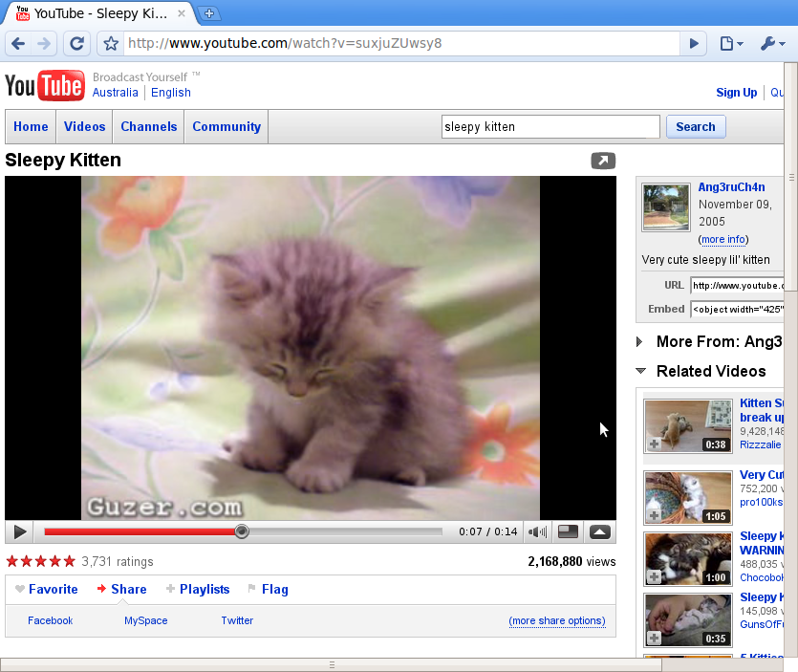This screenshot has width=798, height=672.
Task: Open more share options
Action: coord(557,620)
